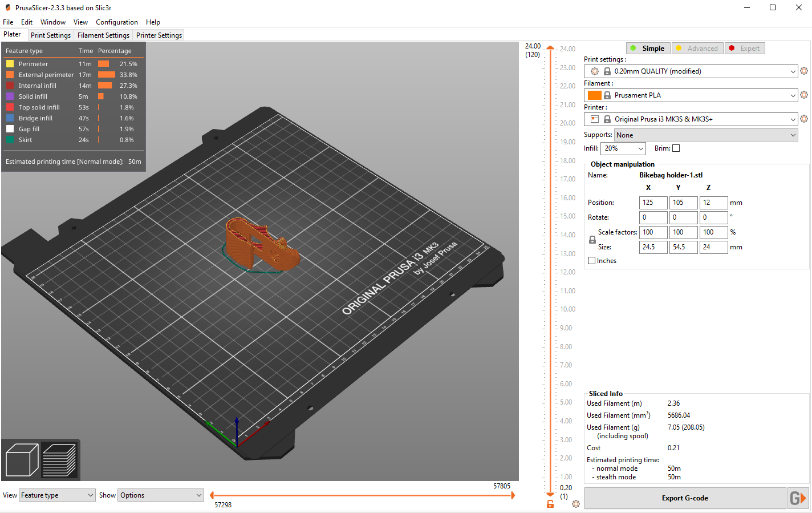Click yellow Perimeter legend color box
The width and height of the screenshot is (812, 513).
(10, 64)
